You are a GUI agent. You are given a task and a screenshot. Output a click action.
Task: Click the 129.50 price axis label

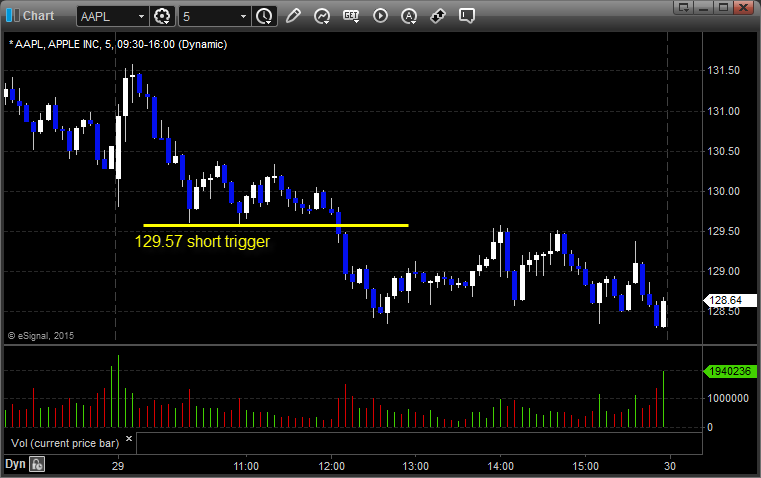point(723,231)
